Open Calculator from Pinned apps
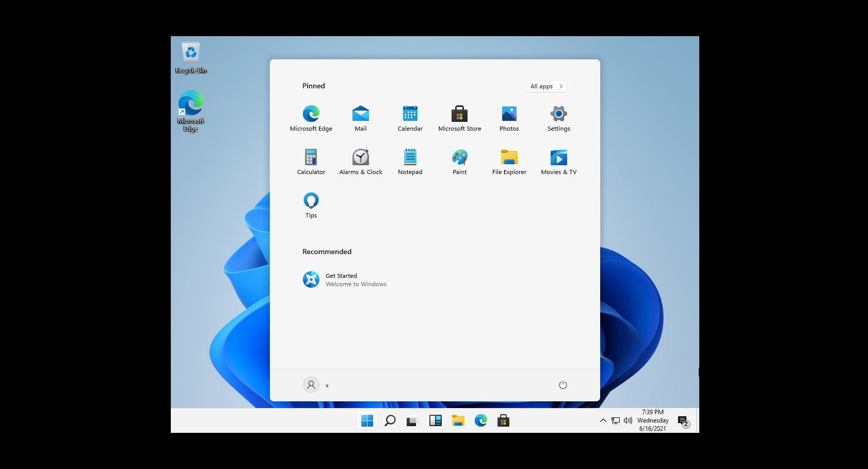The image size is (868, 469). [311, 161]
